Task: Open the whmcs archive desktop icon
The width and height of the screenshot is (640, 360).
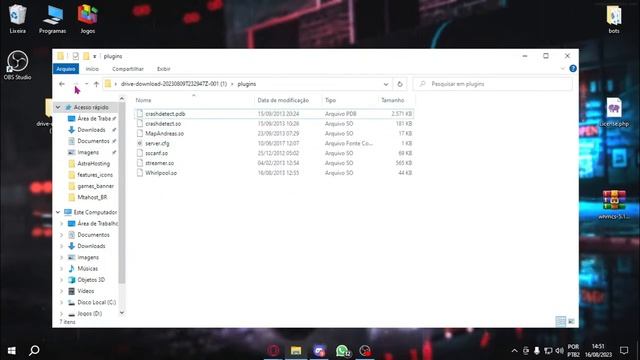Action: (613, 204)
